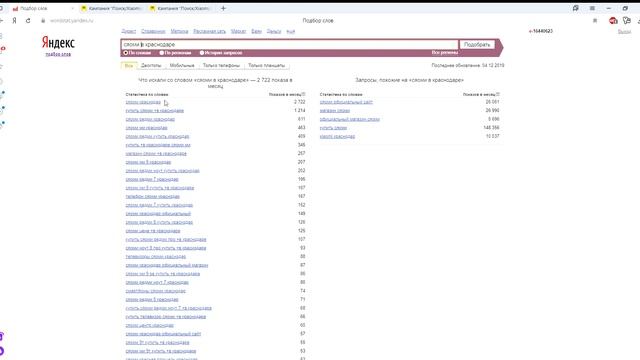Select the 'По словам' radio button

coord(126,53)
